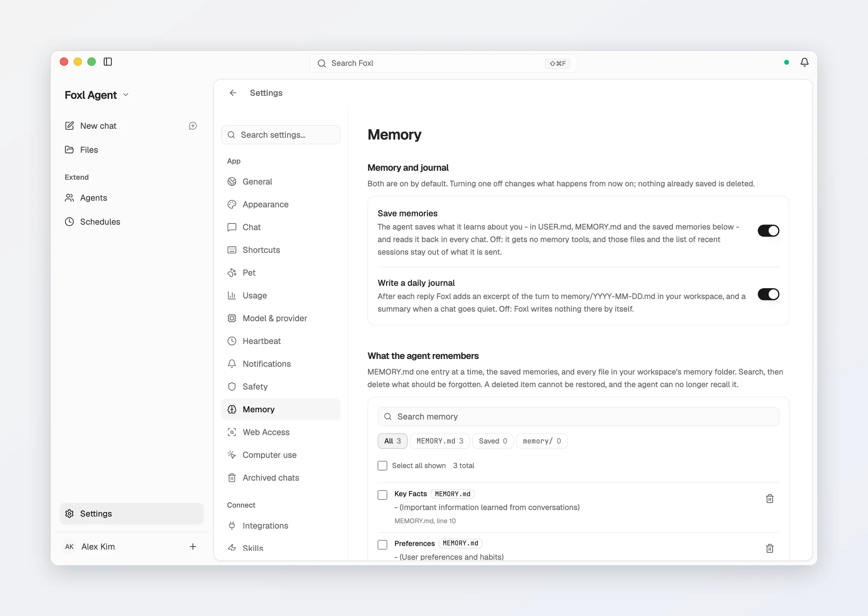Delete the Preferences memory entry

[769, 548]
